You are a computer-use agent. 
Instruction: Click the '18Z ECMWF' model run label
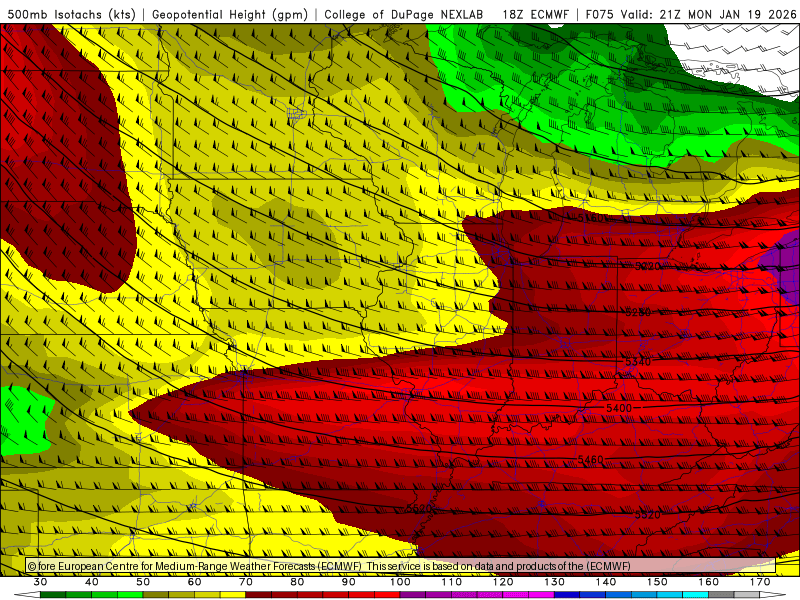point(535,14)
